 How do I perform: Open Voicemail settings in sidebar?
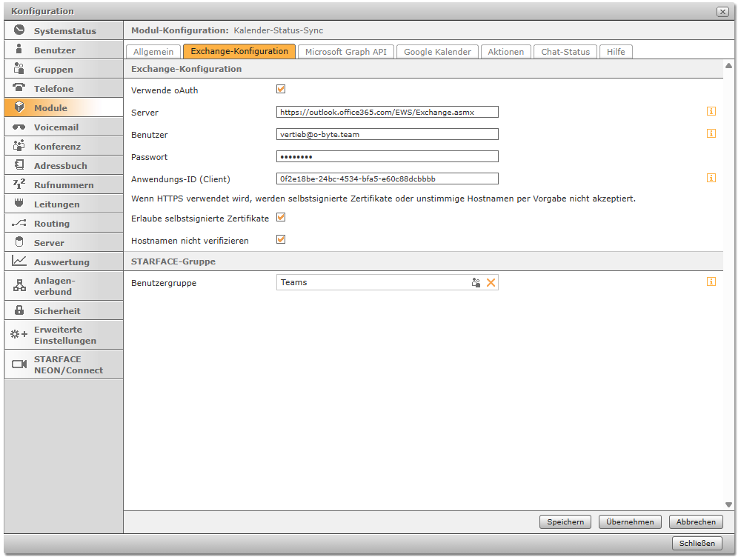(64, 127)
